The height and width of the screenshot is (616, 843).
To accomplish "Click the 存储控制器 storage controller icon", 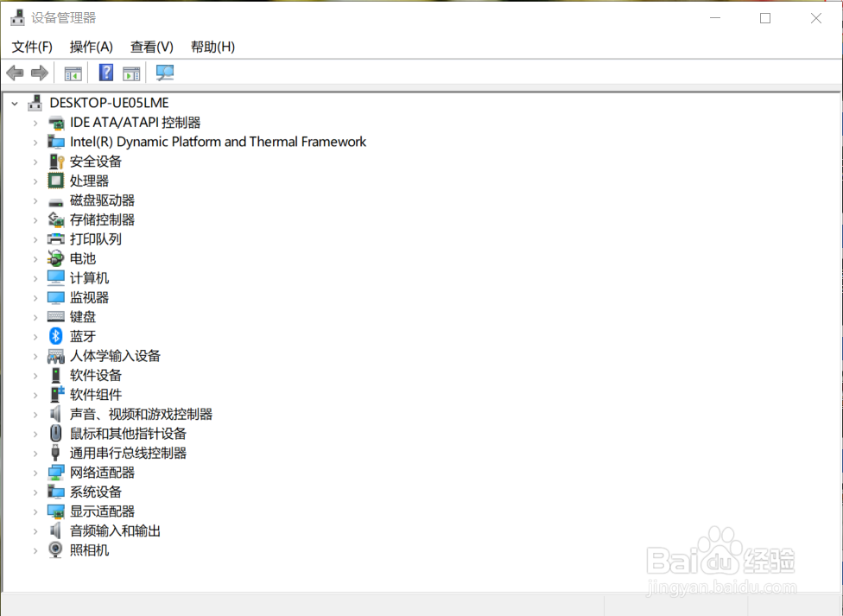I will (x=56, y=219).
